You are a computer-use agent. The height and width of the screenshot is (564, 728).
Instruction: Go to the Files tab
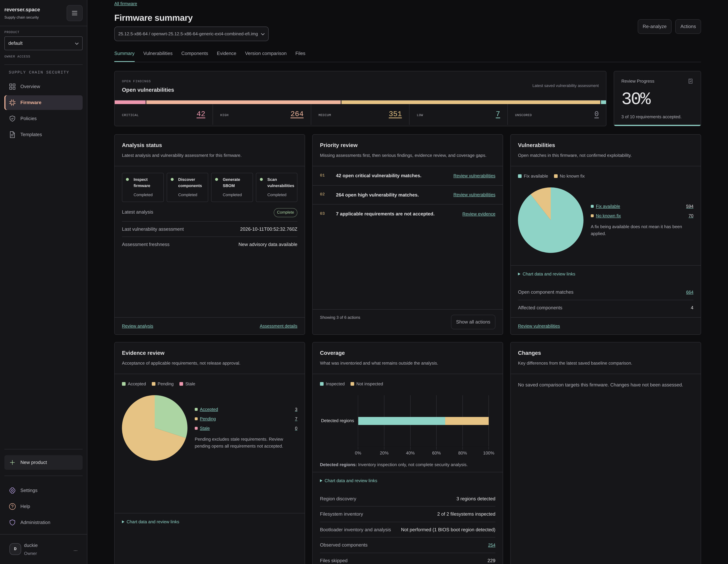point(300,53)
